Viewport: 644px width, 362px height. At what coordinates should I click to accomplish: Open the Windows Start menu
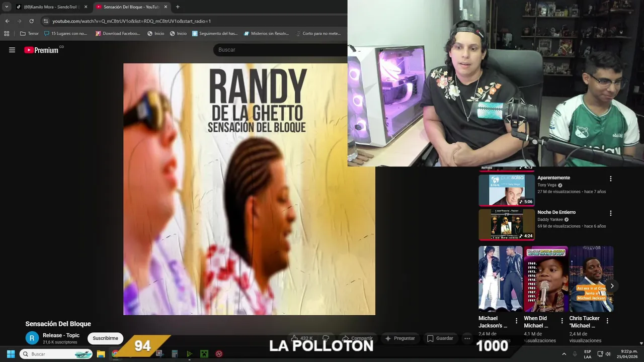(11, 354)
